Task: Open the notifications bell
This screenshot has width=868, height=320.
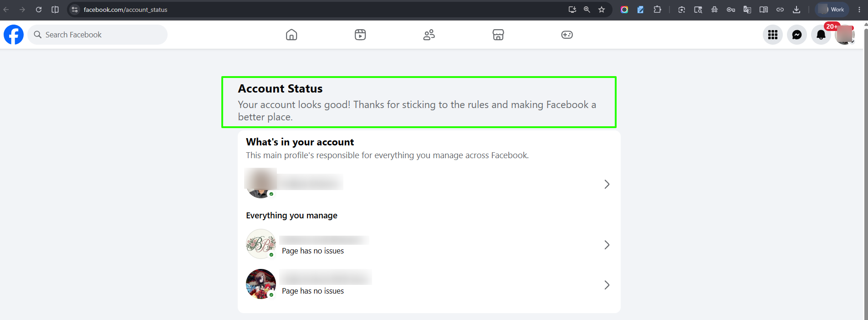Action: [821, 35]
